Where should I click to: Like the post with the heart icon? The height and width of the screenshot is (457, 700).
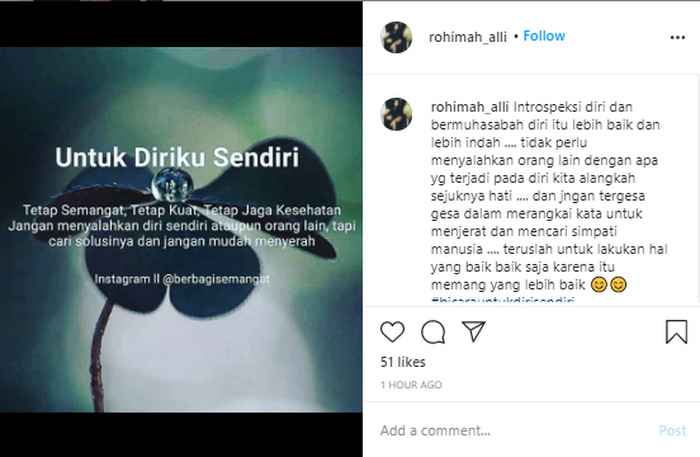pos(392,332)
